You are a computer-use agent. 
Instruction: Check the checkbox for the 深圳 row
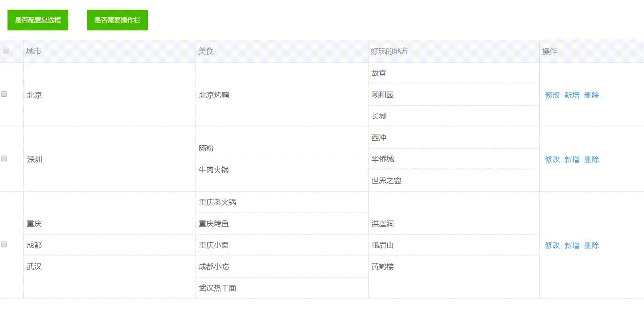click(4, 158)
